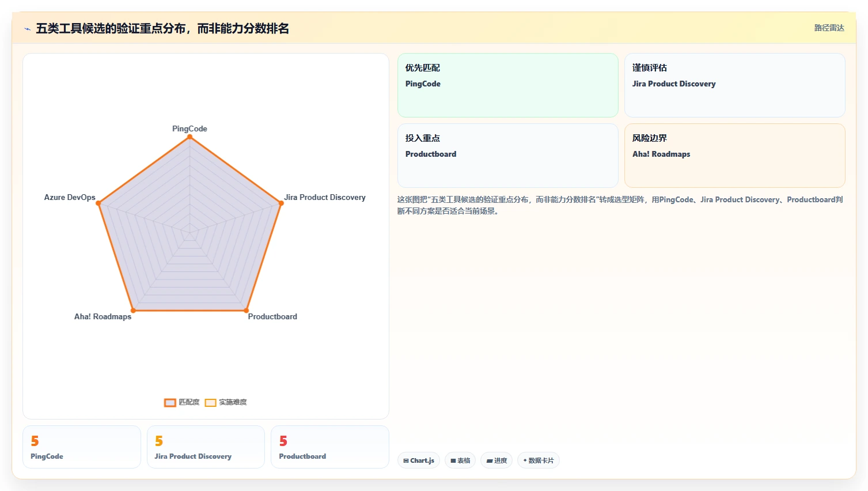Image resolution: width=868 pixels, height=491 pixels.
Task: Select the PingCode score 5 stat card
Action: 82,447
